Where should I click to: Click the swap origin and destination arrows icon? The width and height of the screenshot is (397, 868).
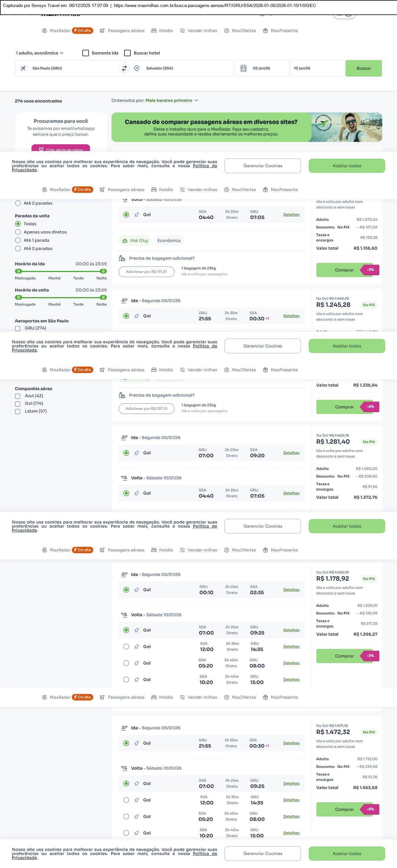coord(124,68)
